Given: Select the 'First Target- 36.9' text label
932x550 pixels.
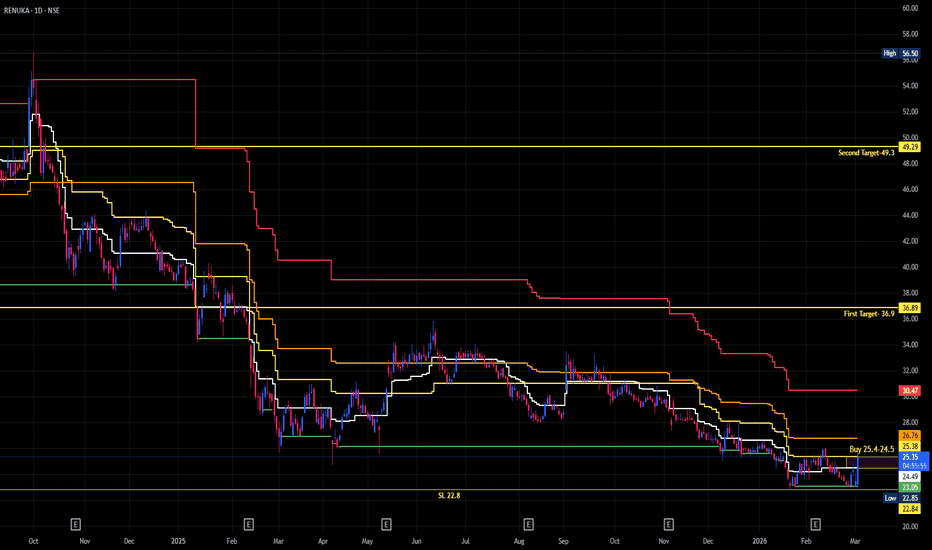Looking at the screenshot, I should (x=869, y=313).
